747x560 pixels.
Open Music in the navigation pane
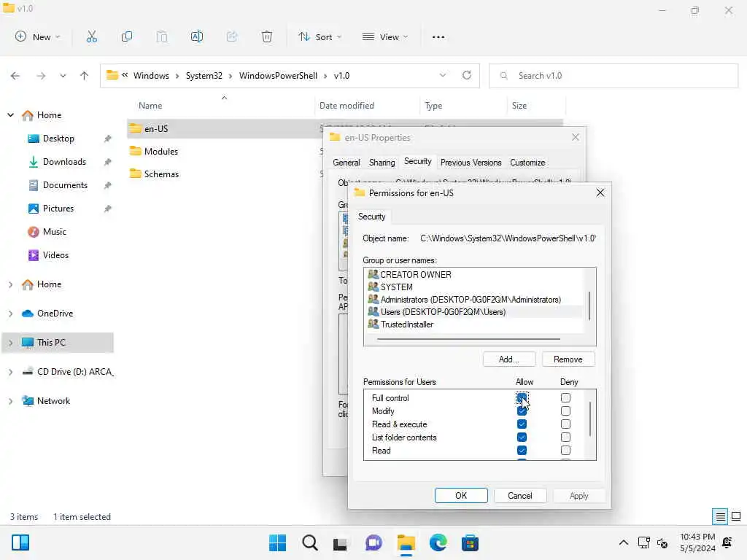click(x=54, y=232)
